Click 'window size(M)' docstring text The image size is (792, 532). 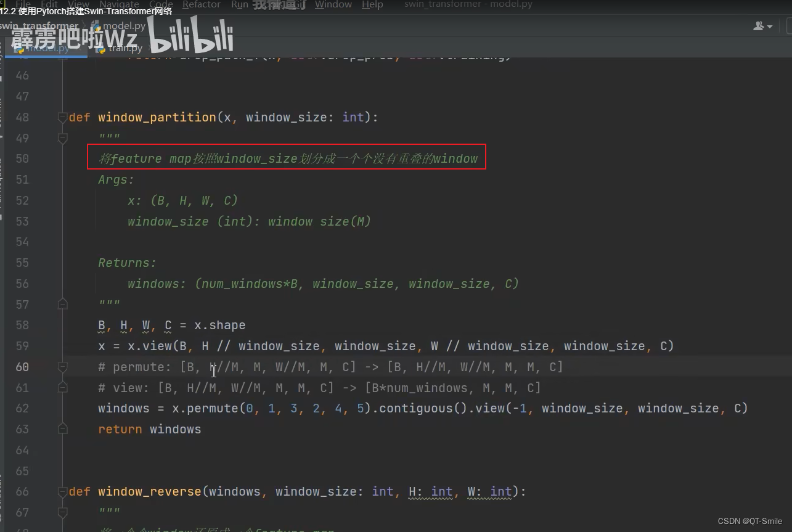(319, 221)
